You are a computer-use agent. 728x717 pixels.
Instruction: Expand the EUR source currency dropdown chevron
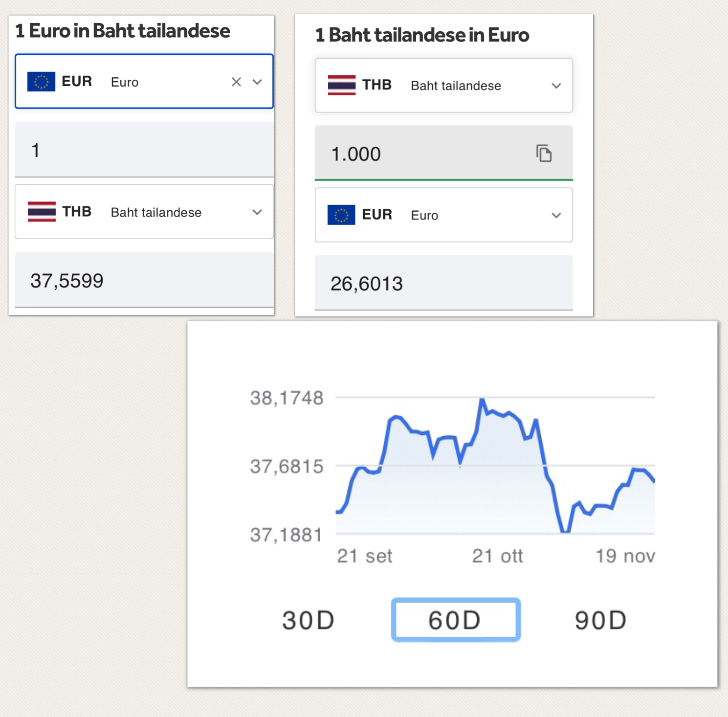257,82
